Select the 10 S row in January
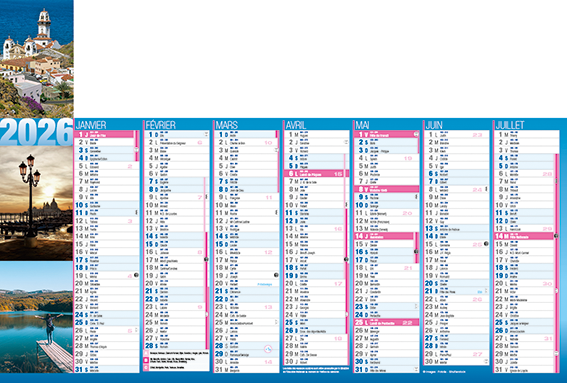The image size is (567, 383). click(x=107, y=205)
